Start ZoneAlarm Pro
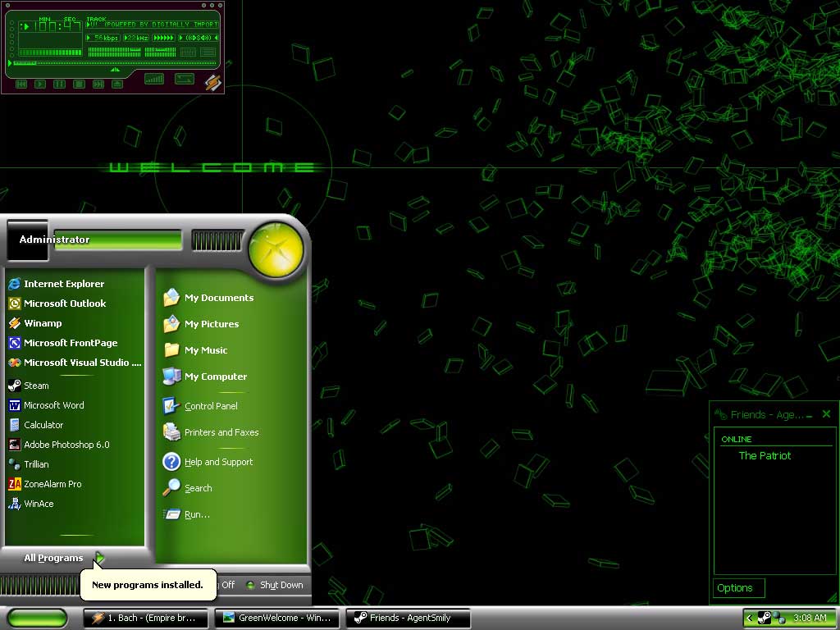The image size is (840, 630). click(52, 484)
